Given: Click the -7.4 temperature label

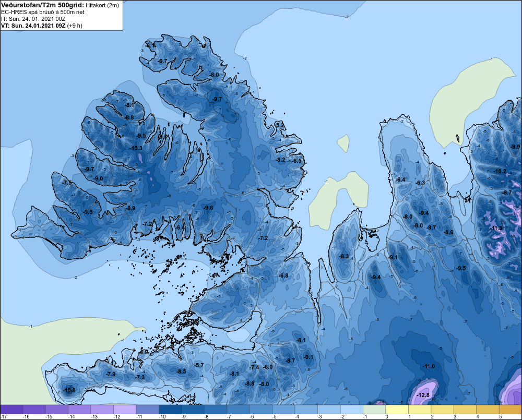Looking at the screenshot, I should 254,367.
